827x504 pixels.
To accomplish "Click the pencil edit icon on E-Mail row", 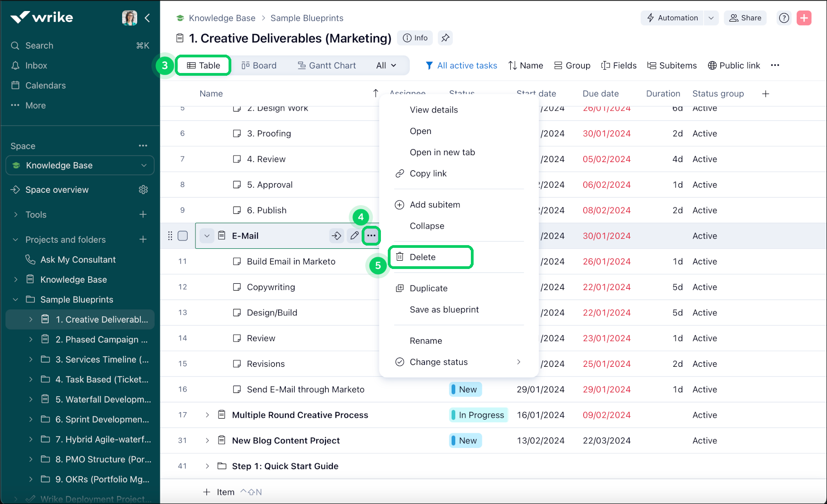I will 354,236.
